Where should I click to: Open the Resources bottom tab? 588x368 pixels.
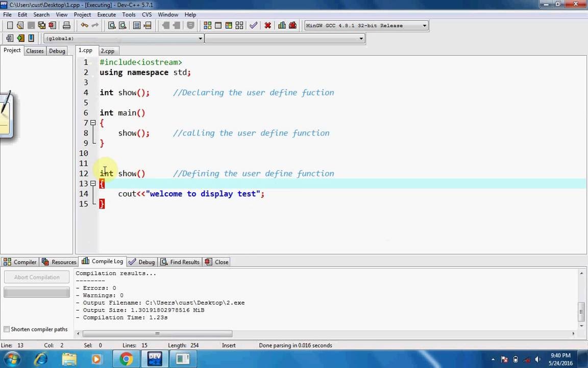tap(59, 262)
